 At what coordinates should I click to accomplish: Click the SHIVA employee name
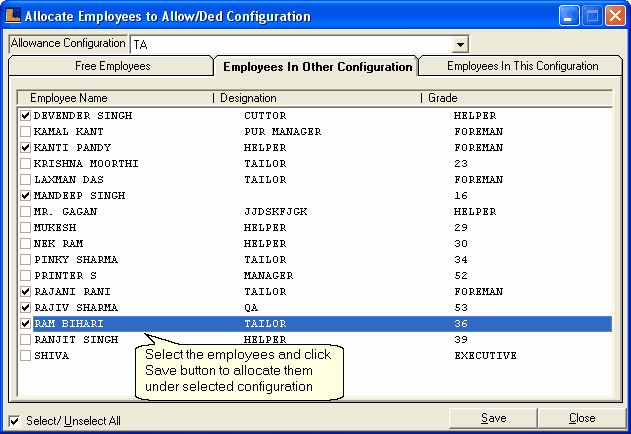[x=52, y=355]
